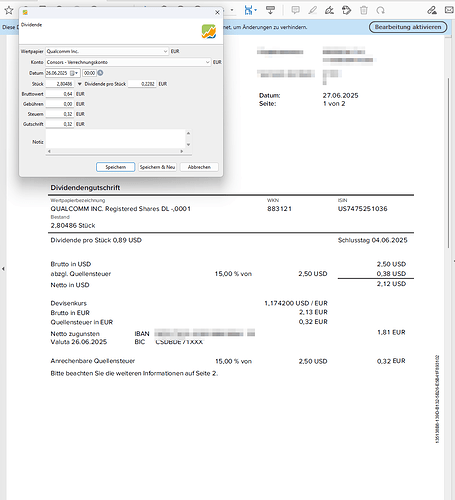Click the Gebühren field showing 0,00
The width and height of the screenshot is (455, 500).
pos(59,104)
